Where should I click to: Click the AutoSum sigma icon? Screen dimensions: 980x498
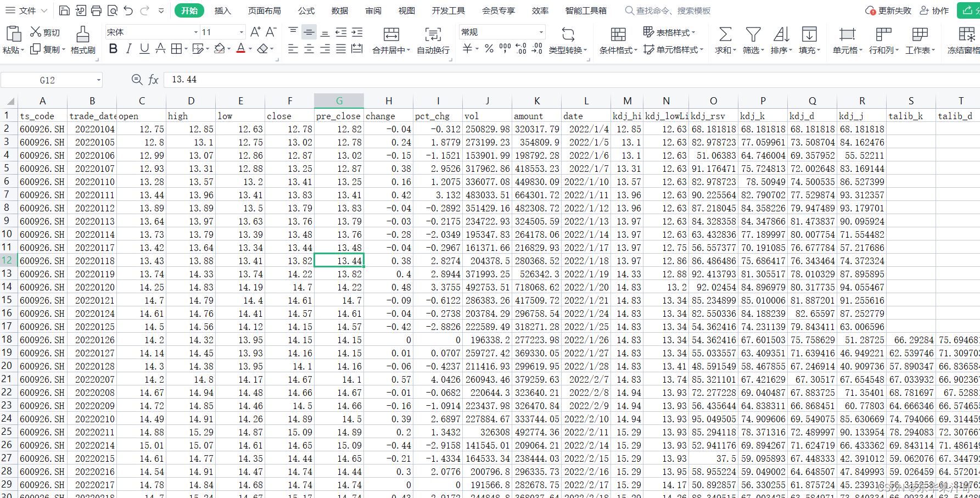tap(725, 34)
